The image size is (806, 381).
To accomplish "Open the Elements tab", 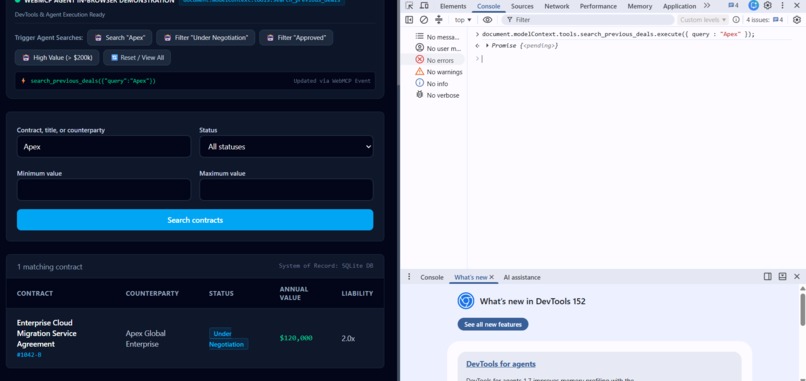I will tap(453, 6).
